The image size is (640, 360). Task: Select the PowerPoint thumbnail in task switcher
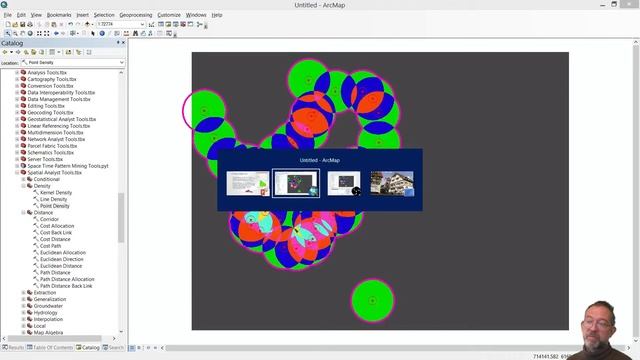248,184
